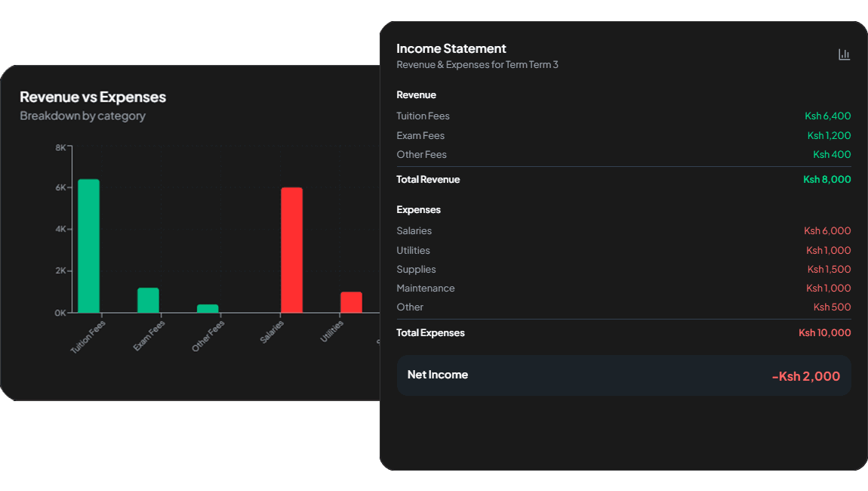Click the bar chart icon in Income Statement
868x491 pixels.
(844, 54)
